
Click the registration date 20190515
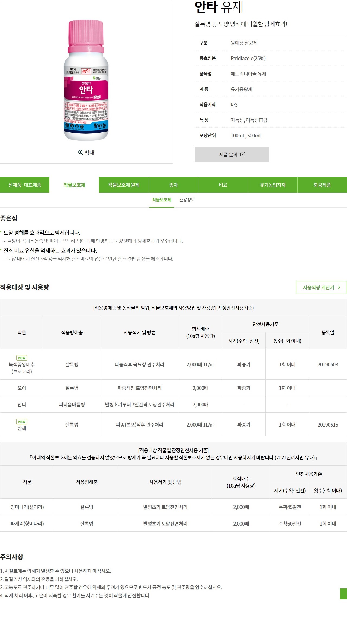[x=328, y=425]
